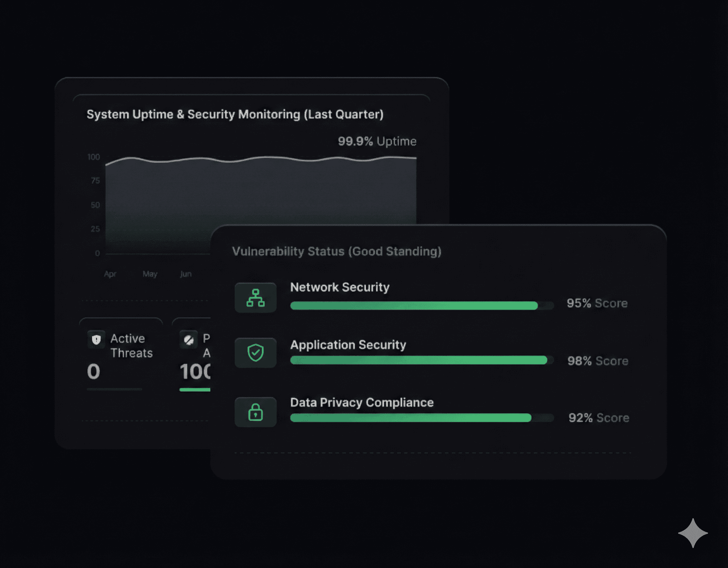Select the May label on chart axis
Image resolution: width=728 pixels, height=568 pixels.
click(x=150, y=274)
